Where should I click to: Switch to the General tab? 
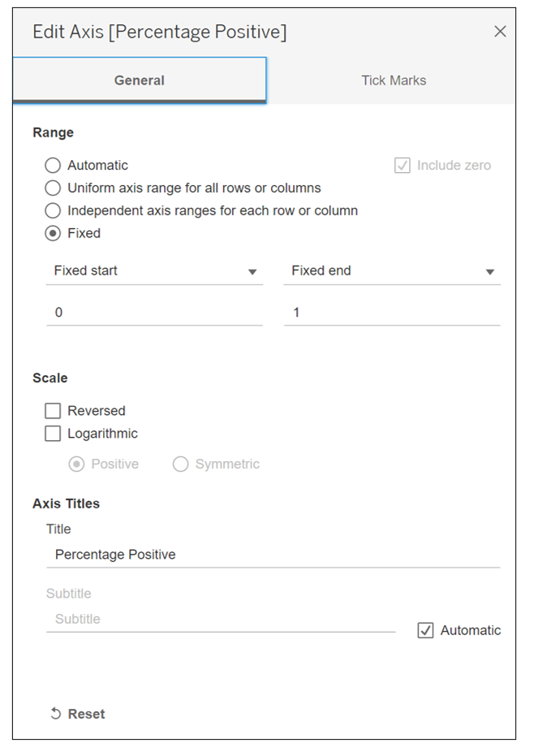140,80
